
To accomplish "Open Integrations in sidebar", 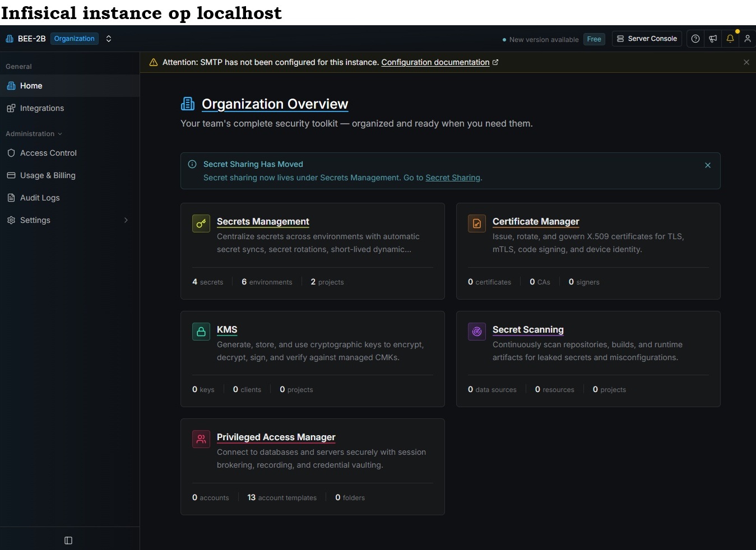I will point(69,108).
